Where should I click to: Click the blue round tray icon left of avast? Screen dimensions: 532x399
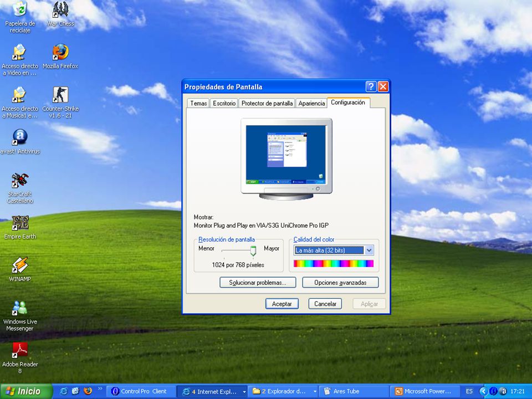tap(494, 392)
